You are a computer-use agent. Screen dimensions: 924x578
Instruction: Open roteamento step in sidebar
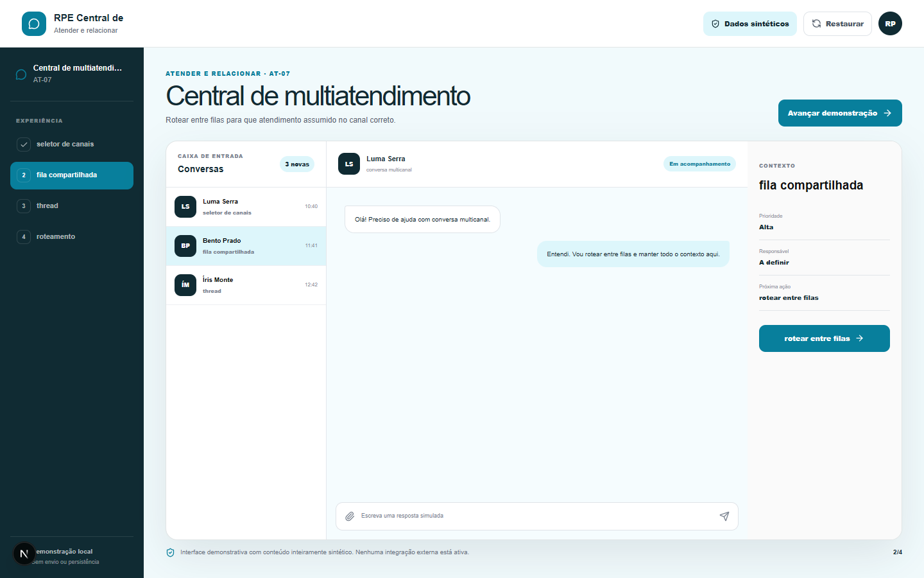tap(72, 237)
